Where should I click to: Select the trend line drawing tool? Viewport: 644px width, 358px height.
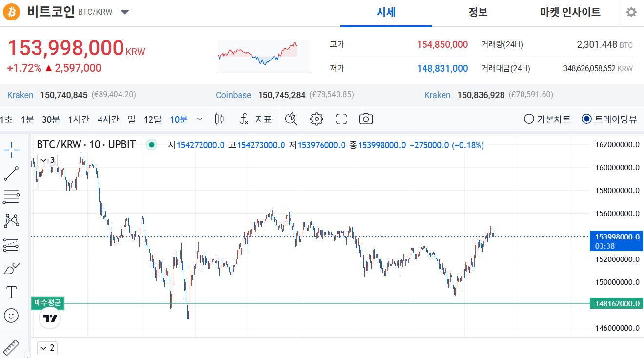pyautogui.click(x=11, y=174)
